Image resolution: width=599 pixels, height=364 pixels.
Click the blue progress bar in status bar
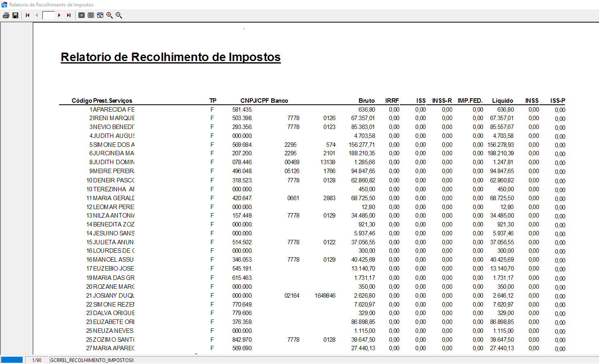pyautogui.click(x=12, y=360)
